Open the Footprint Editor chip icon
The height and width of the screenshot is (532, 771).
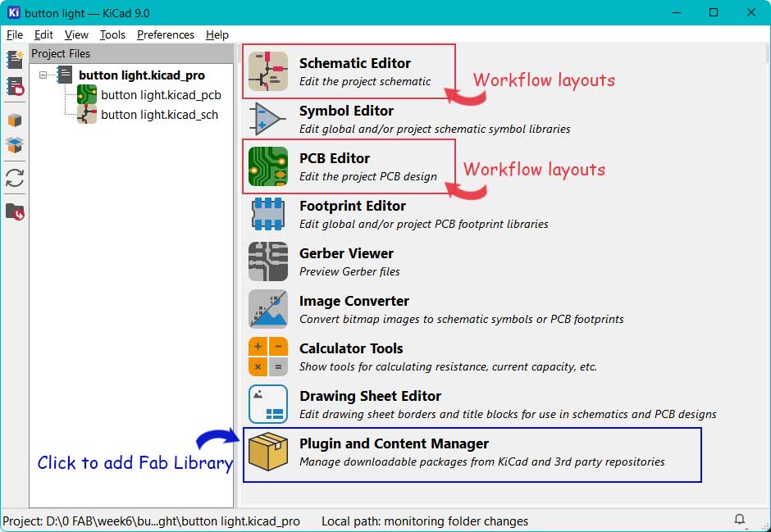tap(268, 214)
